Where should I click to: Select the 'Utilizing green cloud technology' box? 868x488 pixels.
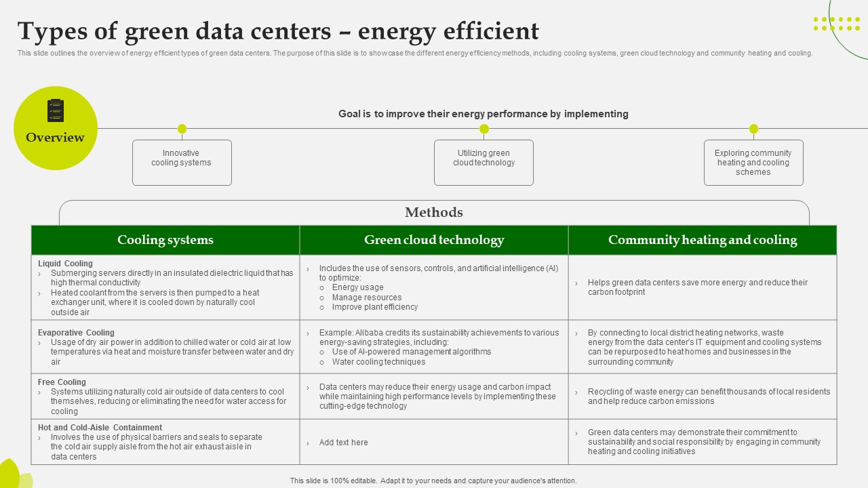tap(484, 163)
